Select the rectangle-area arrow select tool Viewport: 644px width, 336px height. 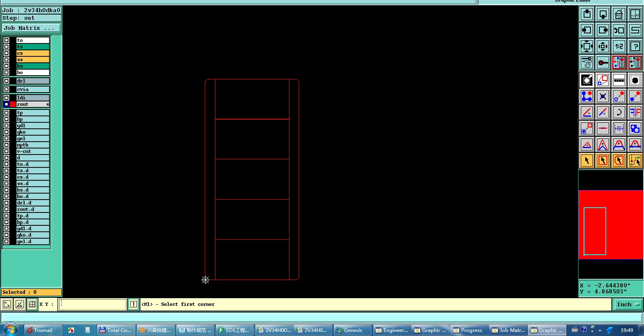(603, 161)
